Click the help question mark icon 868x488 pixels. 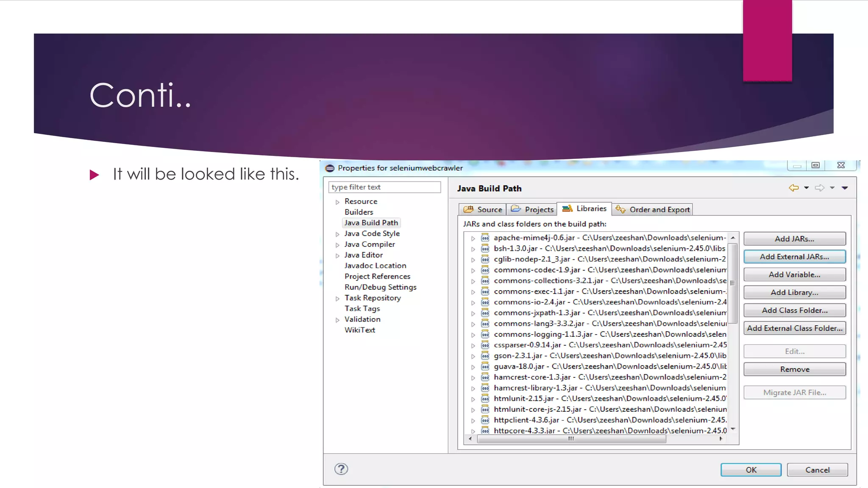(341, 469)
